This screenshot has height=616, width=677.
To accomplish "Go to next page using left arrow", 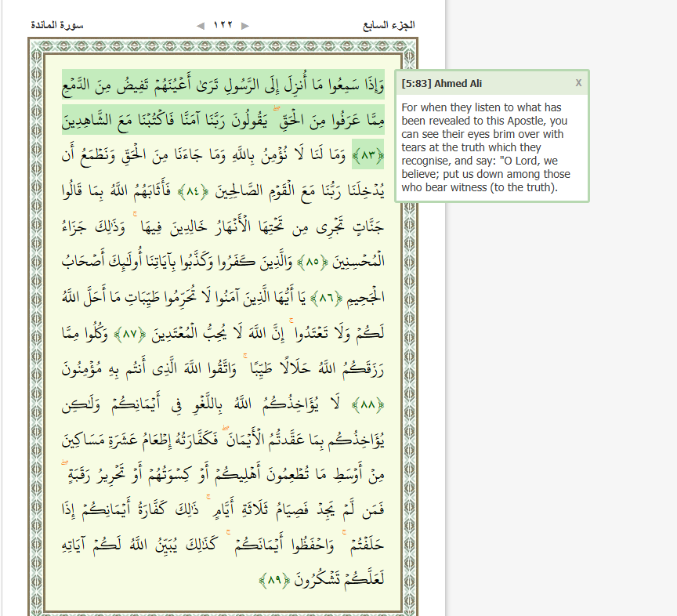I will 201,26.
